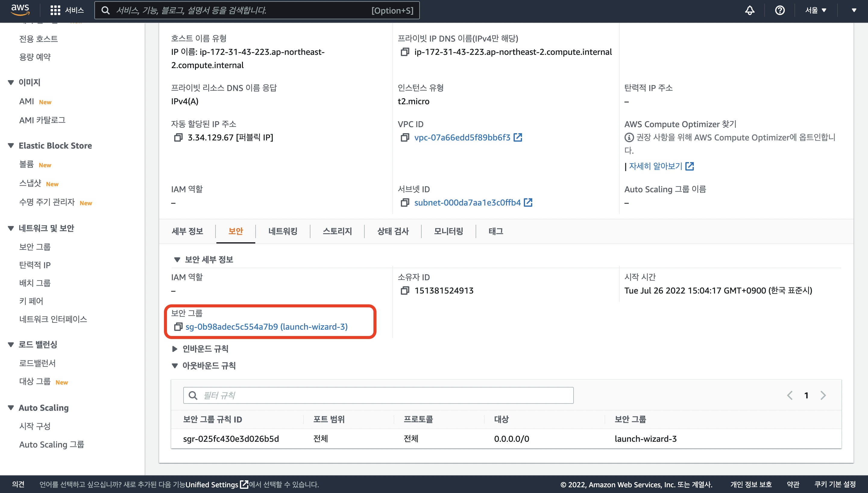Viewport: 868px width, 493px height.
Task: Open the notifications bell icon
Action: point(750,10)
